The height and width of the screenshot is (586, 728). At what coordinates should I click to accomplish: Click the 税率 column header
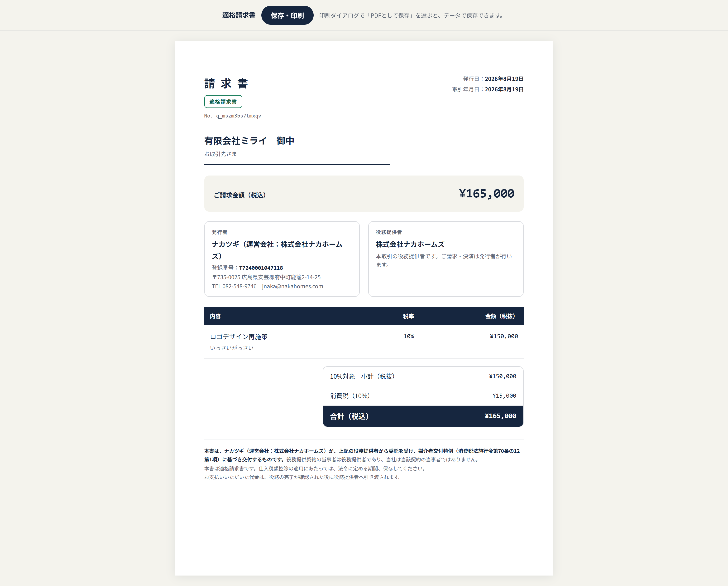(409, 316)
